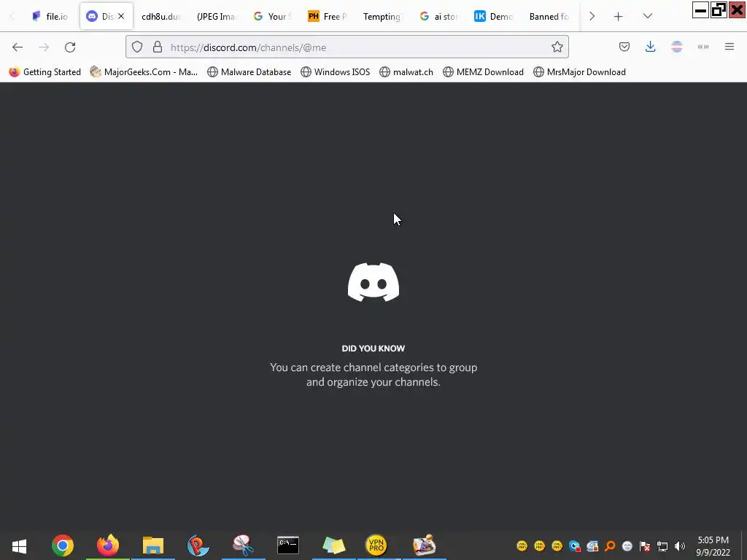Click the flag with red X tray icon
The image size is (747, 560).
(x=645, y=545)
